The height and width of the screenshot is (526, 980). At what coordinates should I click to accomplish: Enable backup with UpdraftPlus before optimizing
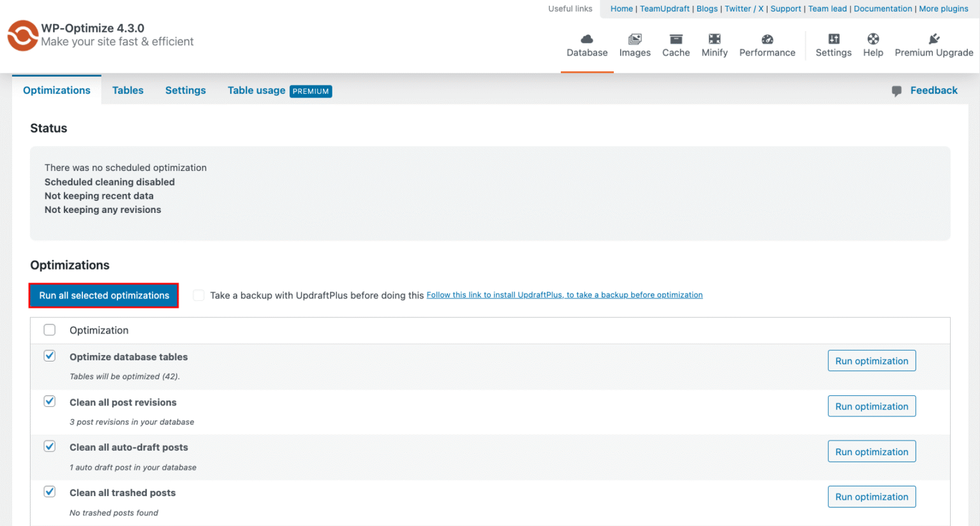198,295
